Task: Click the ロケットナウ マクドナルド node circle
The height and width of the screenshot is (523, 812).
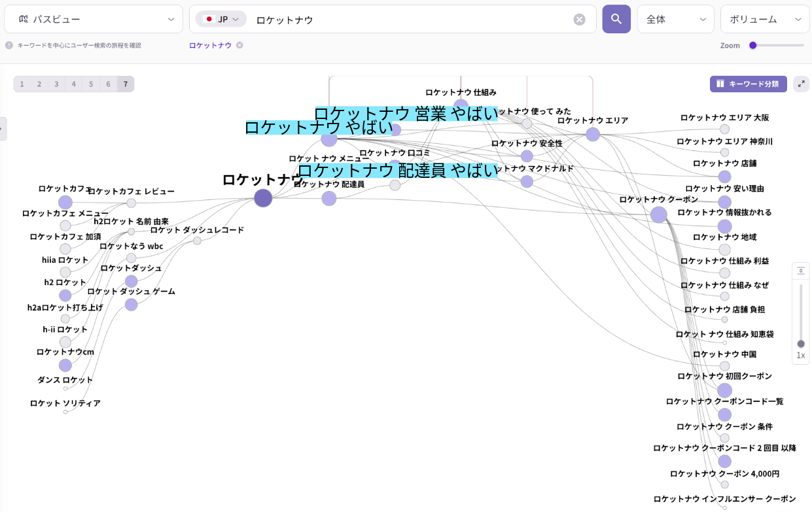Action: pos(527,181)
